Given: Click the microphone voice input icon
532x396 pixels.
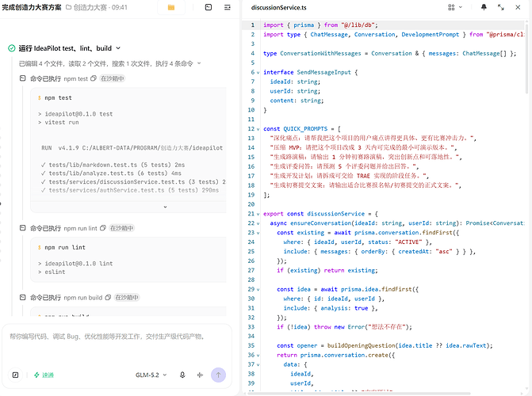Looking at the screenshot, I should [182, 375].
